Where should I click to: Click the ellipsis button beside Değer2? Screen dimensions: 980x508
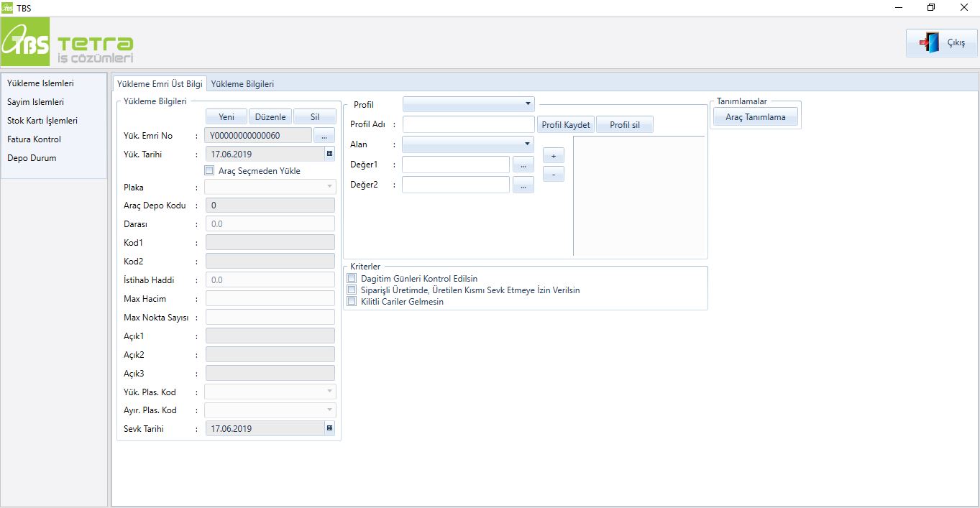click(x=523, y=185)
